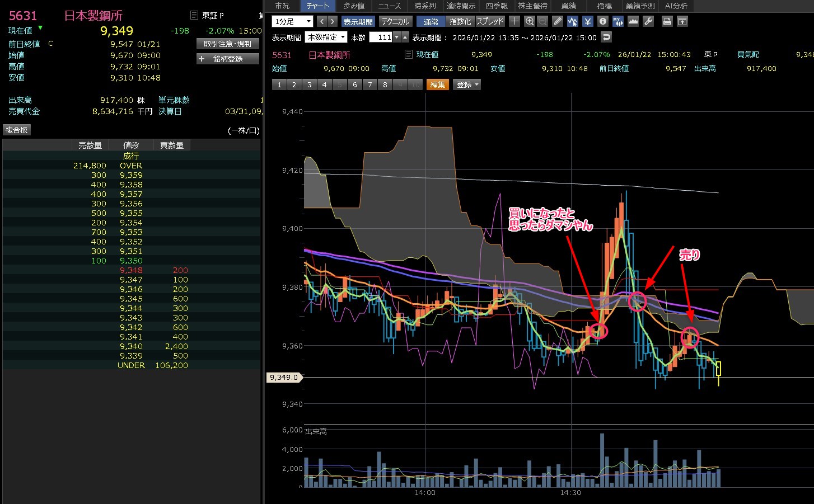Reset display period with return arrow icon
814x504 pixels.
click(606, 37)
